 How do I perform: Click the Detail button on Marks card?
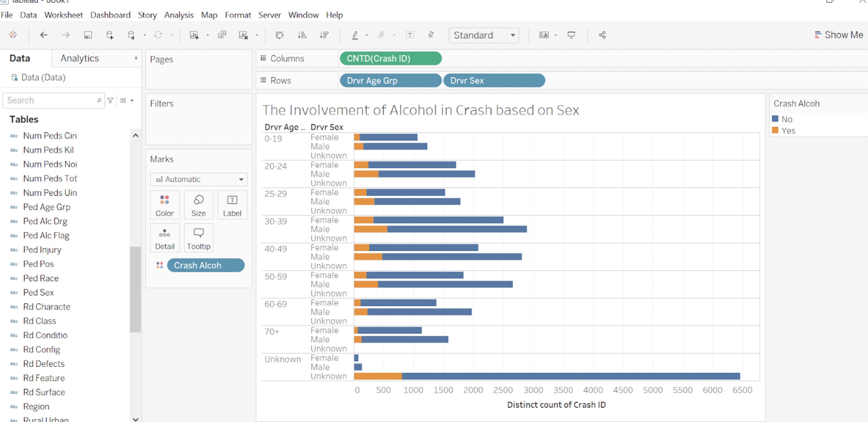(x=165, y=238)
